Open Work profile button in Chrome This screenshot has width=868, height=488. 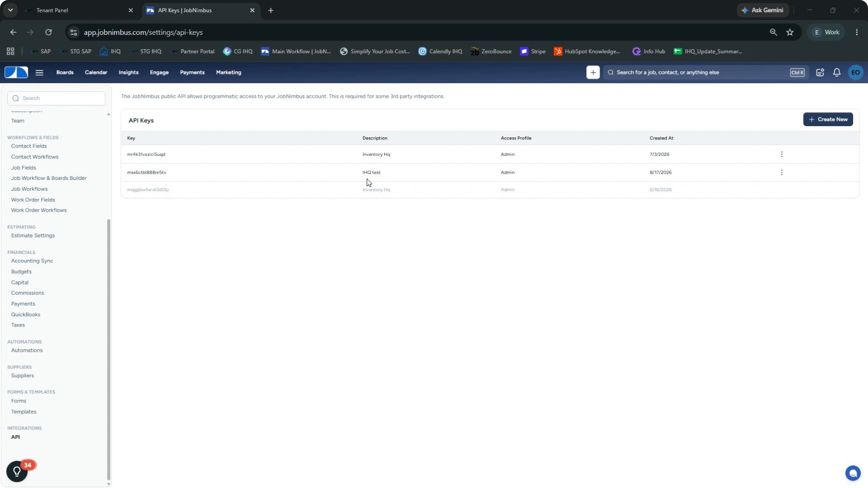point(826,32)
